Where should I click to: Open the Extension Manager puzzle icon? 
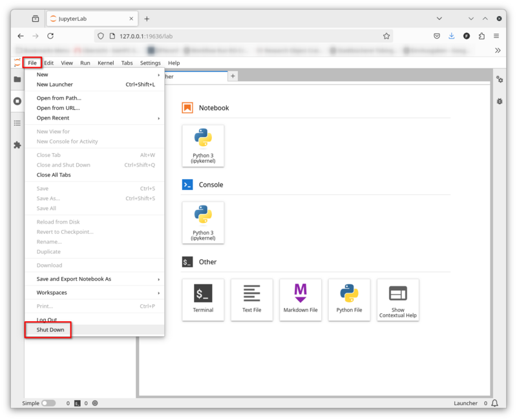17,145
